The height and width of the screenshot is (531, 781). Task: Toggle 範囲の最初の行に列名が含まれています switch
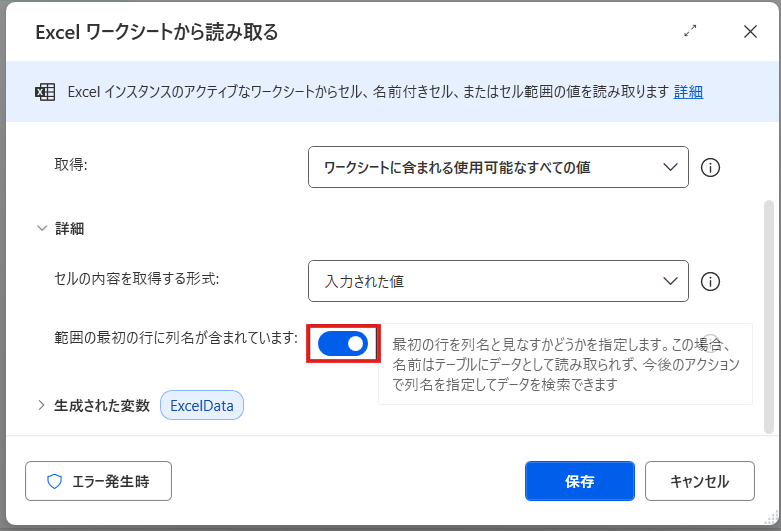[x=343, y=344]
